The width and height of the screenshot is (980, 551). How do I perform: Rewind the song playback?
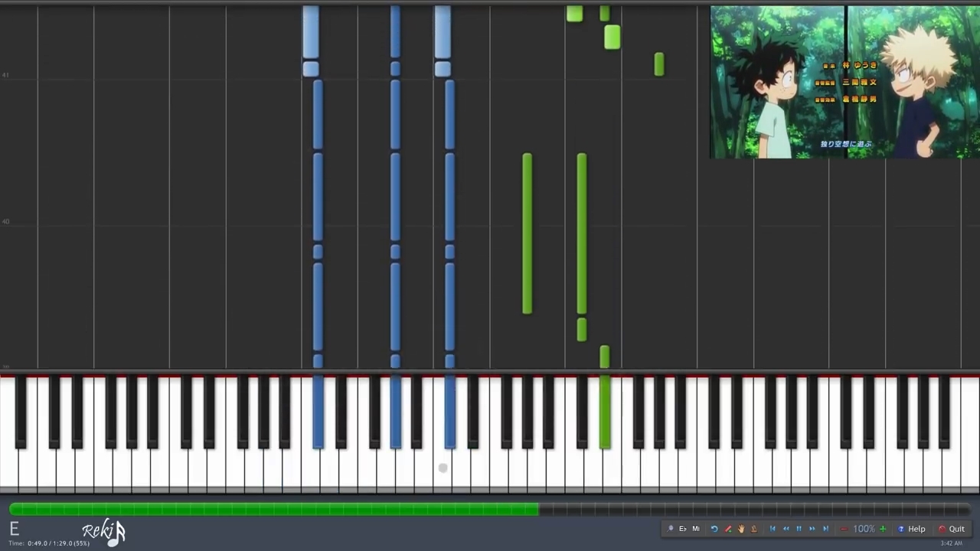pyautogui.click(x=786, y=529)
